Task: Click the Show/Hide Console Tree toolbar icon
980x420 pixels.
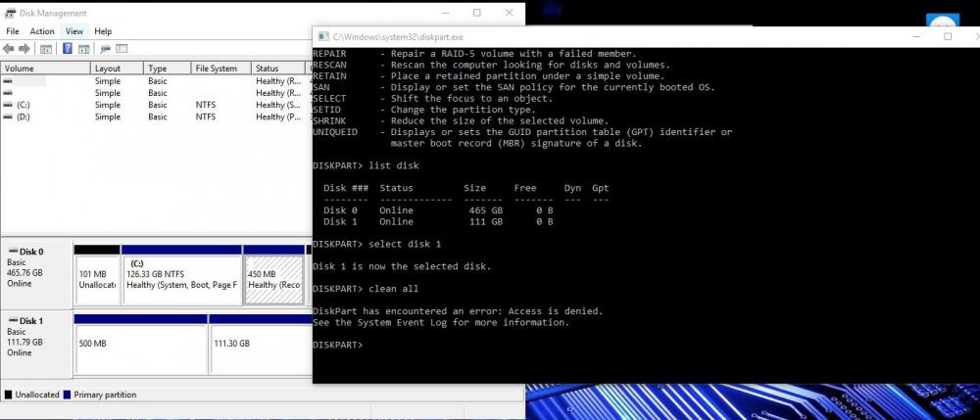Action: click(45, 49)
